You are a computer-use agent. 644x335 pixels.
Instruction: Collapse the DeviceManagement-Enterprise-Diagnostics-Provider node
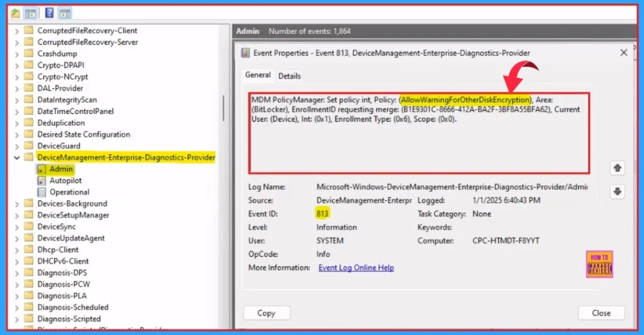click(x=17, y=157)
